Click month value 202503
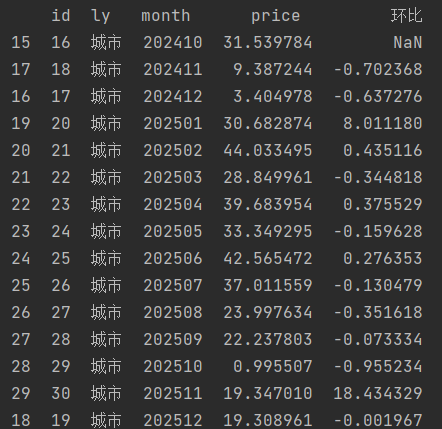The width and height of the screenshot is (442, 429). click(x=173, y=178)
